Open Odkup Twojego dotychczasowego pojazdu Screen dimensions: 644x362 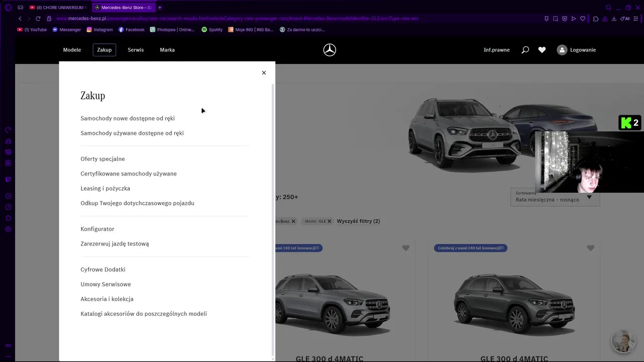pyautogui.click(x=137, y=203)
